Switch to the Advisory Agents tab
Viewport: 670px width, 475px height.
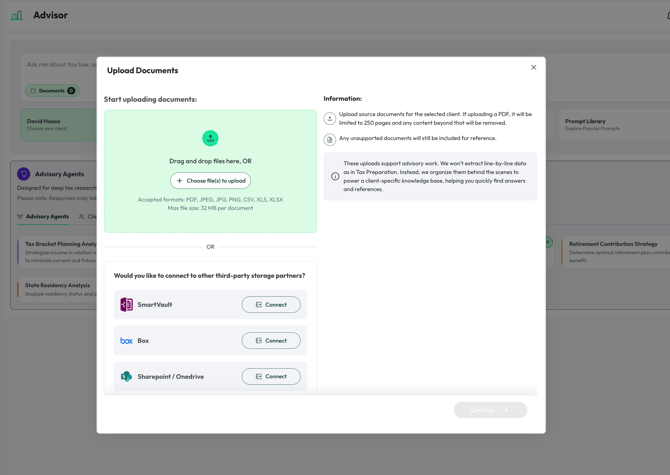[43, 217]
